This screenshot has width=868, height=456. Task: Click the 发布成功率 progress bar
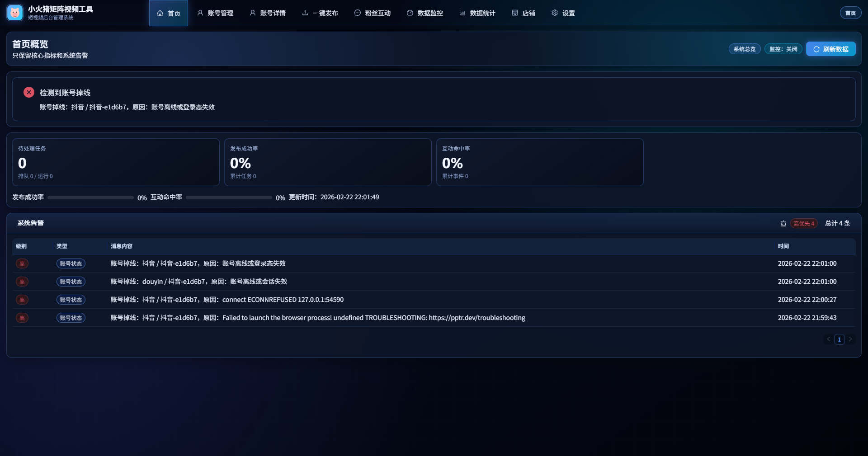pos(90,197)
